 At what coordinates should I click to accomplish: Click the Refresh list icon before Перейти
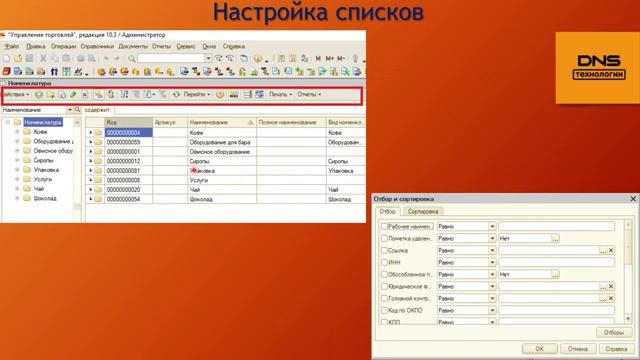click(176, 95)
